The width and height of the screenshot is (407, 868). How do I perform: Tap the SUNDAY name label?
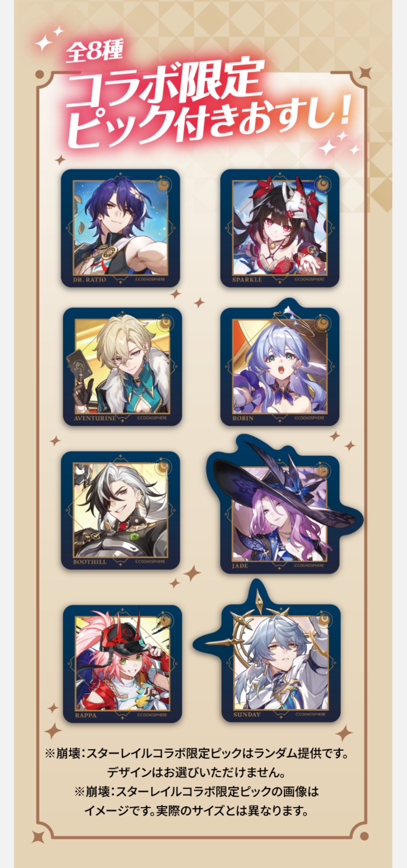(247, 714)
